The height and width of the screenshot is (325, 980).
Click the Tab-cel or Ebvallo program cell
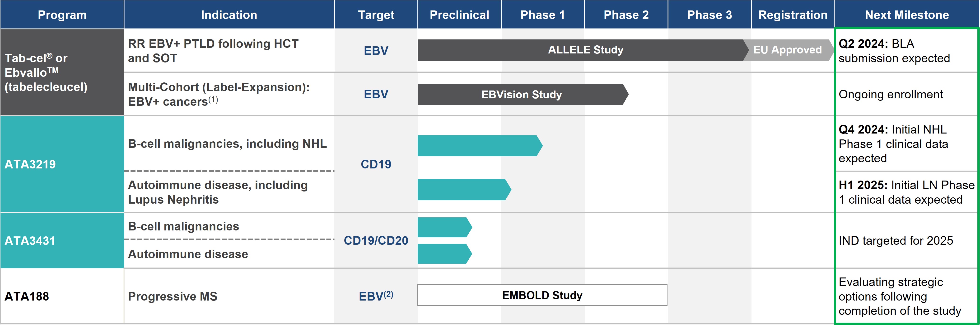(x=46, y=72)
